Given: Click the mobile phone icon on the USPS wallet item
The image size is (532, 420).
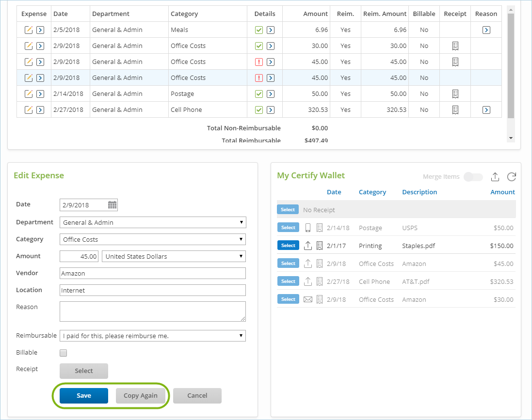Looking at the screenshot, I should [308, 228].
